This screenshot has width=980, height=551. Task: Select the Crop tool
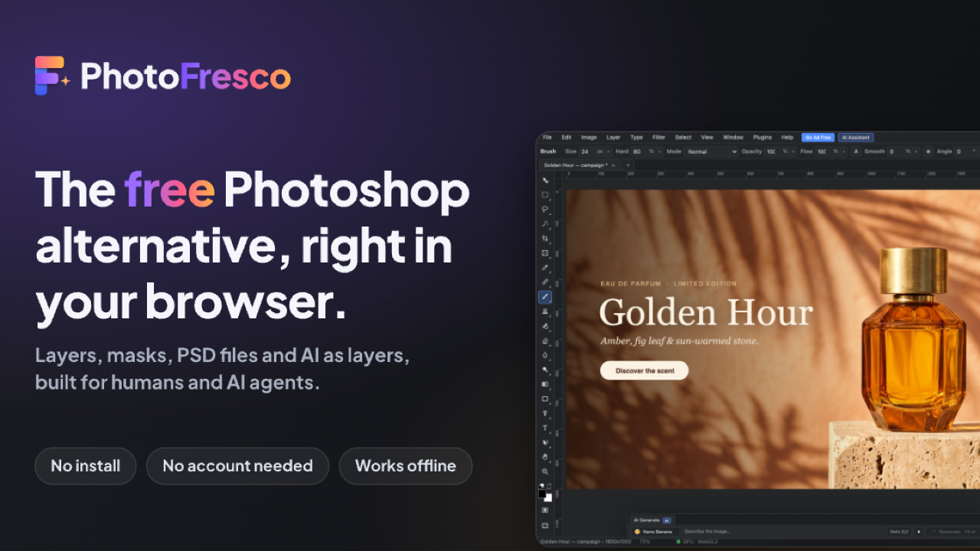point(545,238)
